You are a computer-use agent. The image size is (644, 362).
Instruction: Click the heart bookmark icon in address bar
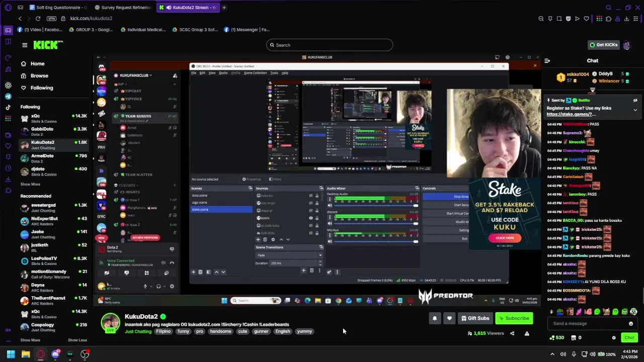pos(586,19)
